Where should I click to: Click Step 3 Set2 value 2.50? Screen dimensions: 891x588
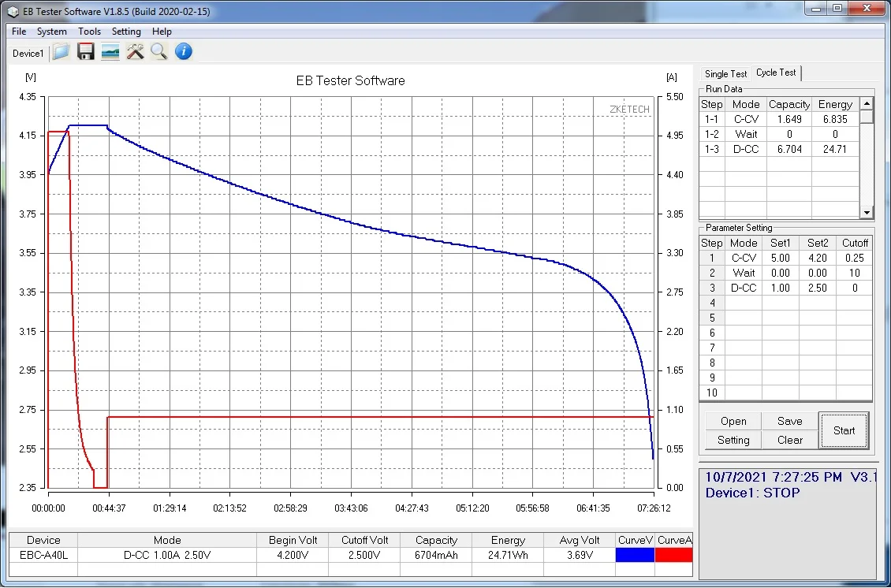[817, 288]
